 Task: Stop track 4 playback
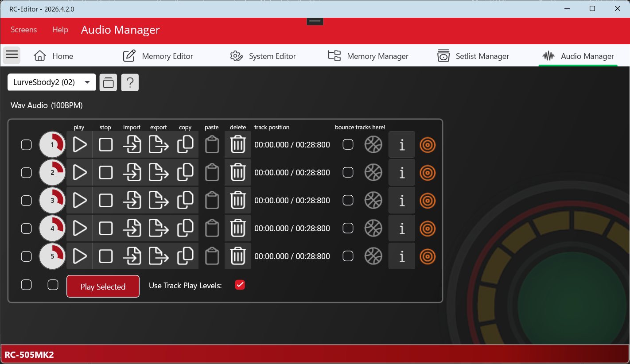click(x=105, y=228)
